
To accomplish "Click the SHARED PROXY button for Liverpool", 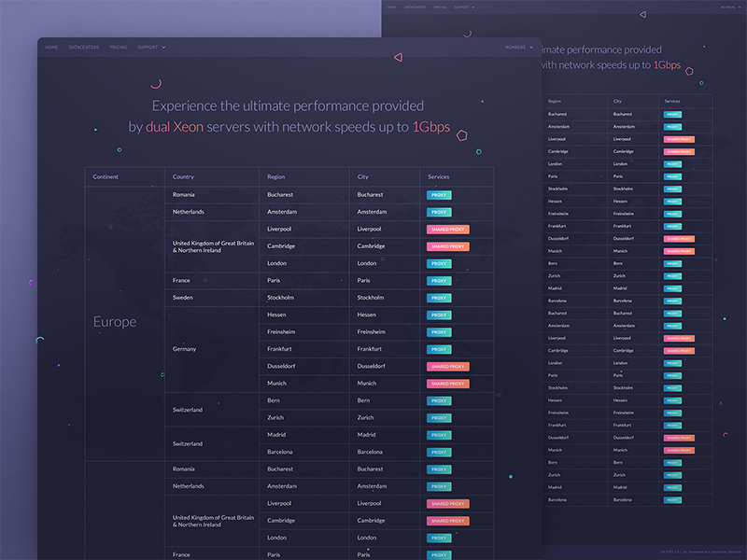I will pyautogui.click(x=448, y=229).
